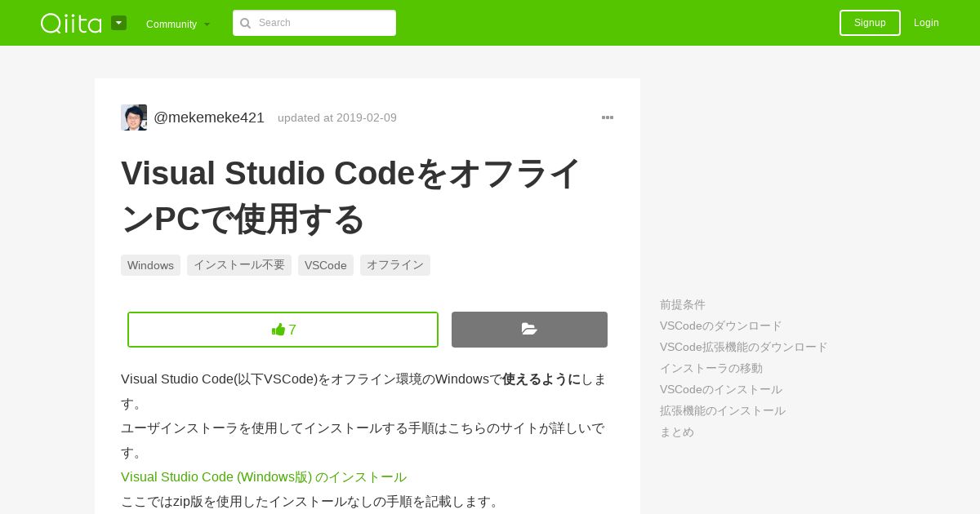Open Visual Studio Code (Windows版) のインストール link
This screenshot has width=980, height=514.
(264, 477)
